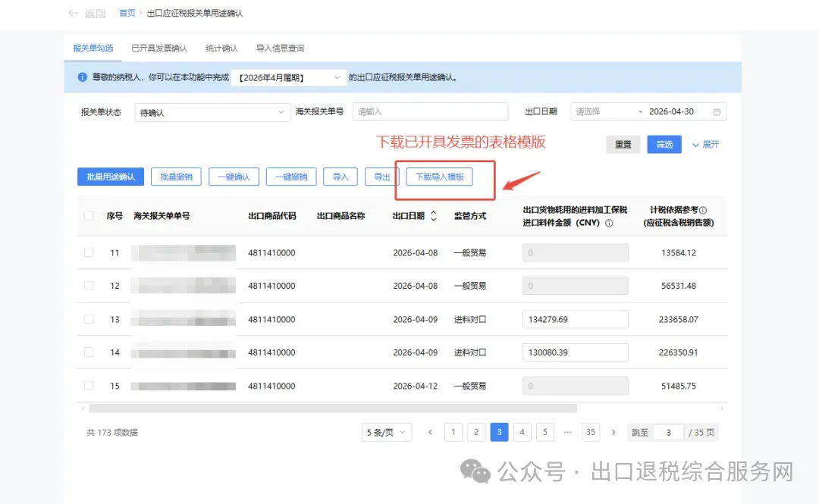The width and height of the screenshot is (819, 504).
Task: Click the disabled amount field in row 11
Action: (575, 253)
